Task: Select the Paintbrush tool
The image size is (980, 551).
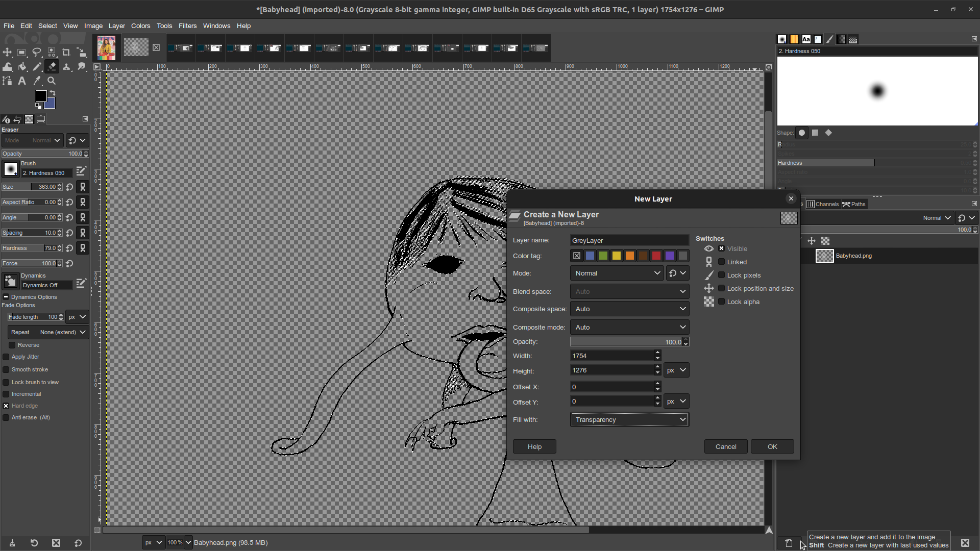Action: 37,67
